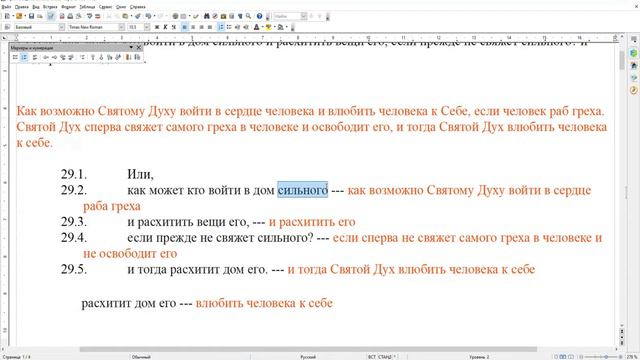Viewport: 640px width, 360px height.
Task: Open the Undo history dropdown arrow
Action: click(x=154, y=16)
